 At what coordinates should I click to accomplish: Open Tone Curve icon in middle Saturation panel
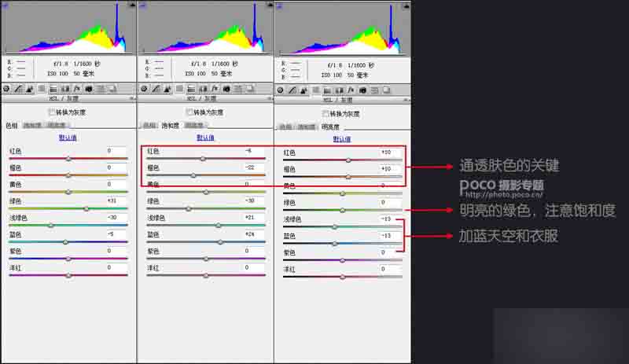click(x=156, y=89)
